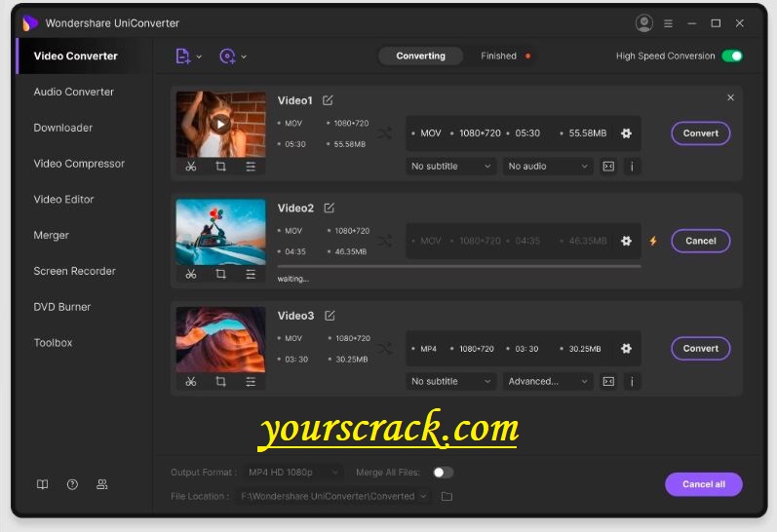Click the Add Files icon in toolbar
This screenshot has height=532, width=777.
[x=183, y=56]
